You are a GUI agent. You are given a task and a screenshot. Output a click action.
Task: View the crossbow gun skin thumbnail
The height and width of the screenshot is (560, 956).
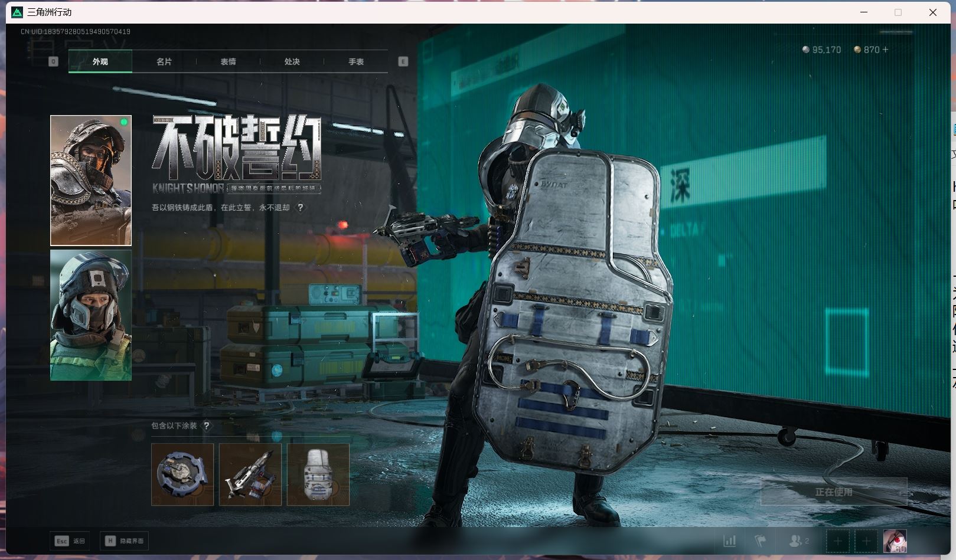tap(250, 474)
